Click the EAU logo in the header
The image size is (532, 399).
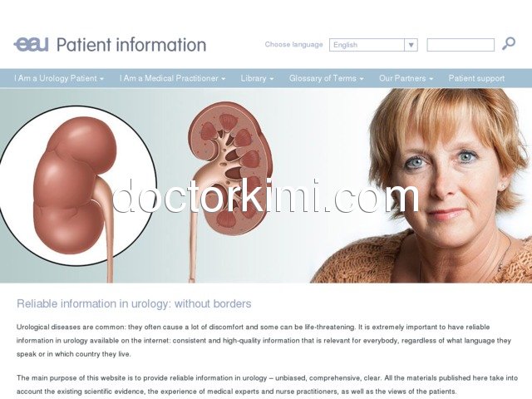click(x=32, y=44)
